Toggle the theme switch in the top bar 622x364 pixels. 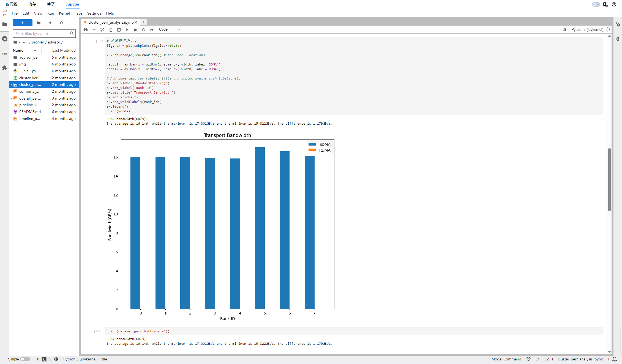596,4
